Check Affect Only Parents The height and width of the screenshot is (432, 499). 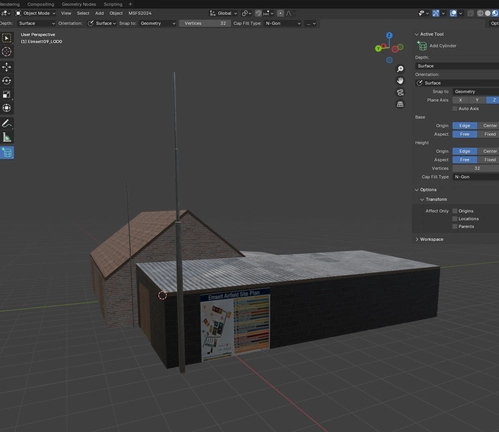coord(455,227)
